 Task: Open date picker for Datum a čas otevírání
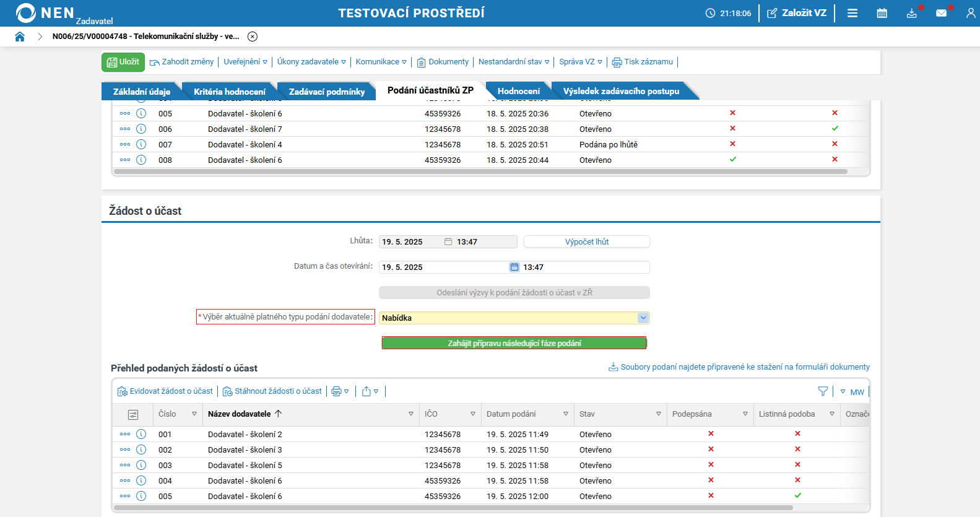pyautogui.click(x=514, y=267)
